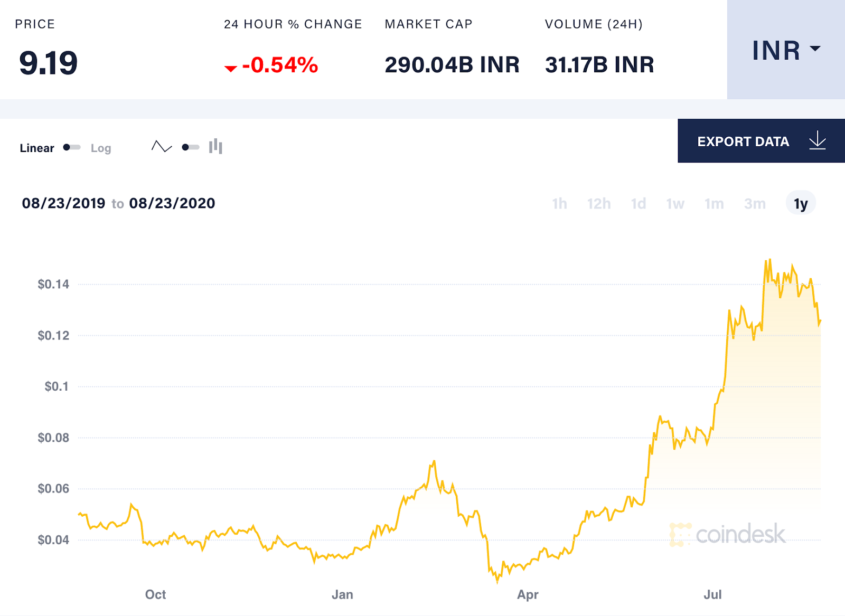Click the 1y time range pill icon

point(800,203)
